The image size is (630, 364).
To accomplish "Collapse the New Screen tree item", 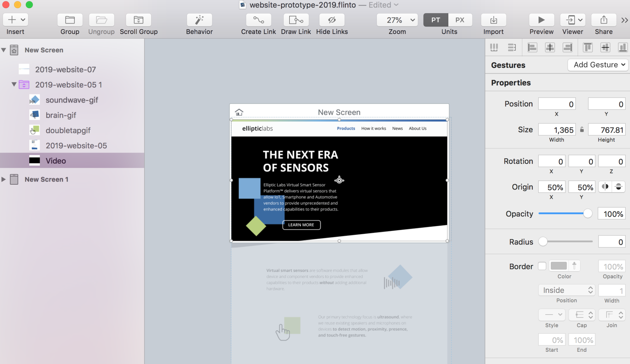I will click(x=4, y=50).
